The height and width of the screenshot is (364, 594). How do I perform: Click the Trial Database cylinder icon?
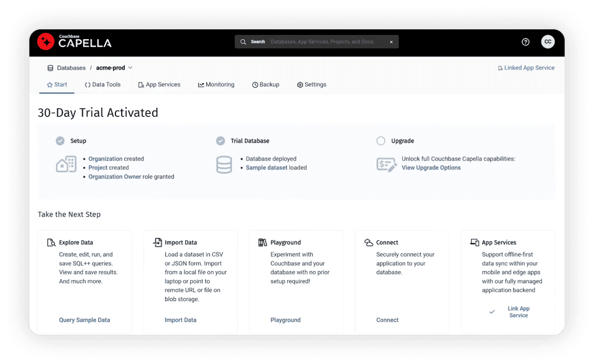point(224,165)
